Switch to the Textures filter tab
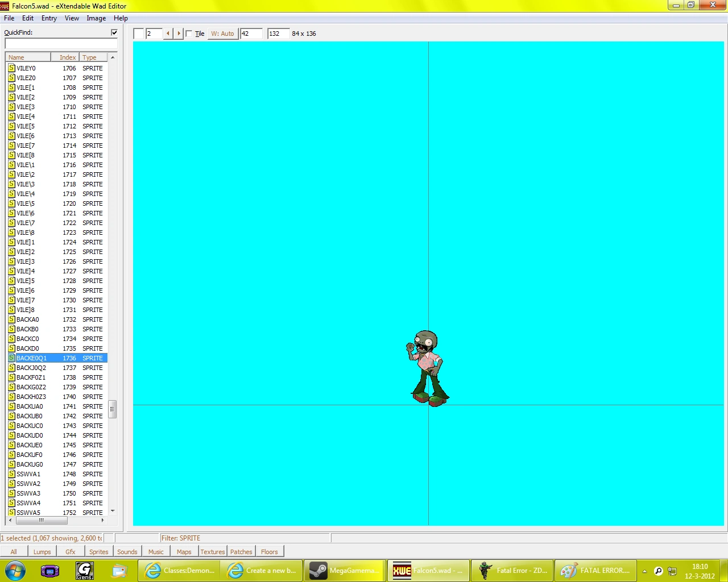The image size is (728, 582). click(213, 551)
